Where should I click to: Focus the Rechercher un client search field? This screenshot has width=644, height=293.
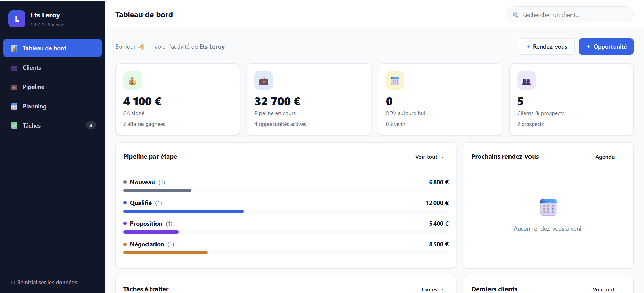coord(570,15)
